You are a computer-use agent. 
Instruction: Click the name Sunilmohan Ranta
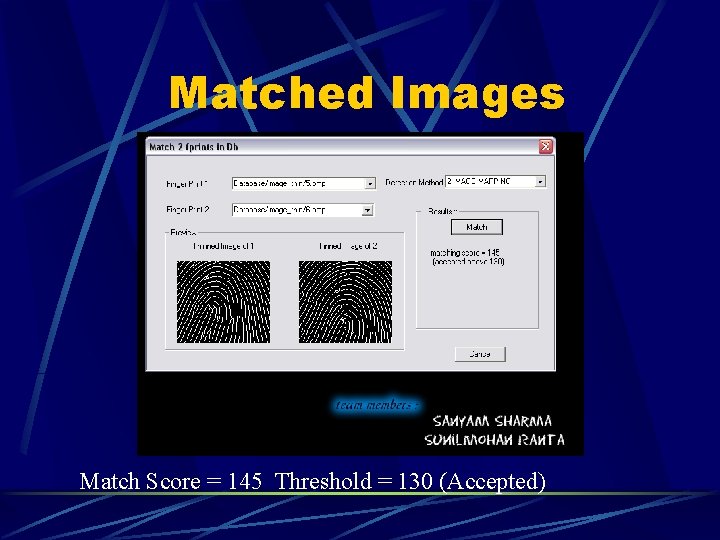point(495,440)
